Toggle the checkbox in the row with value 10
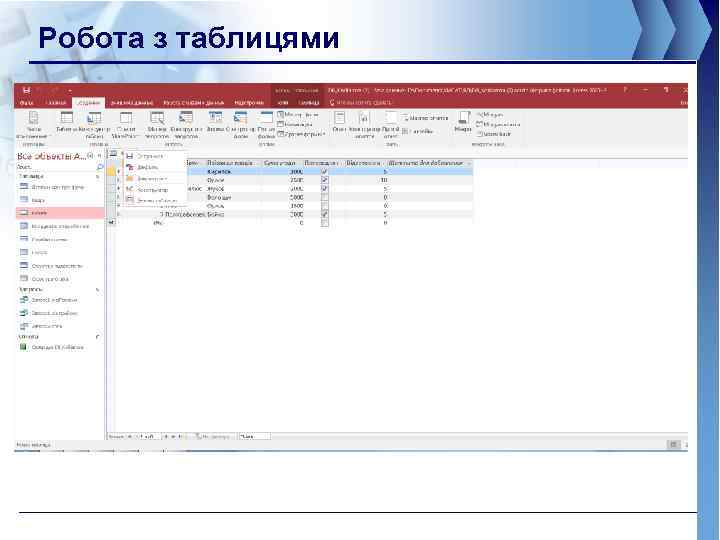The width and height of the screenshot is (720, 540). [x=325, y=180]
